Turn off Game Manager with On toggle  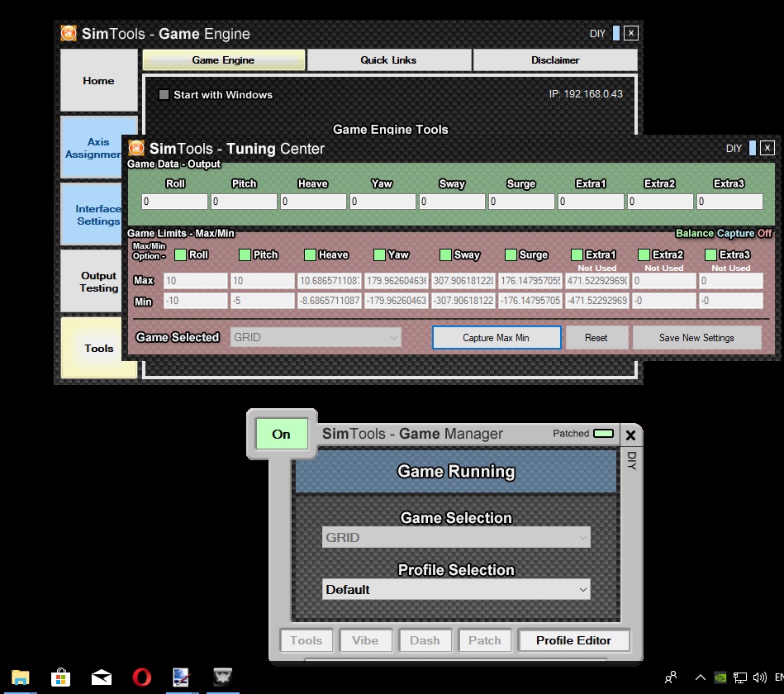pyautogui.click(x=281, y=434)
